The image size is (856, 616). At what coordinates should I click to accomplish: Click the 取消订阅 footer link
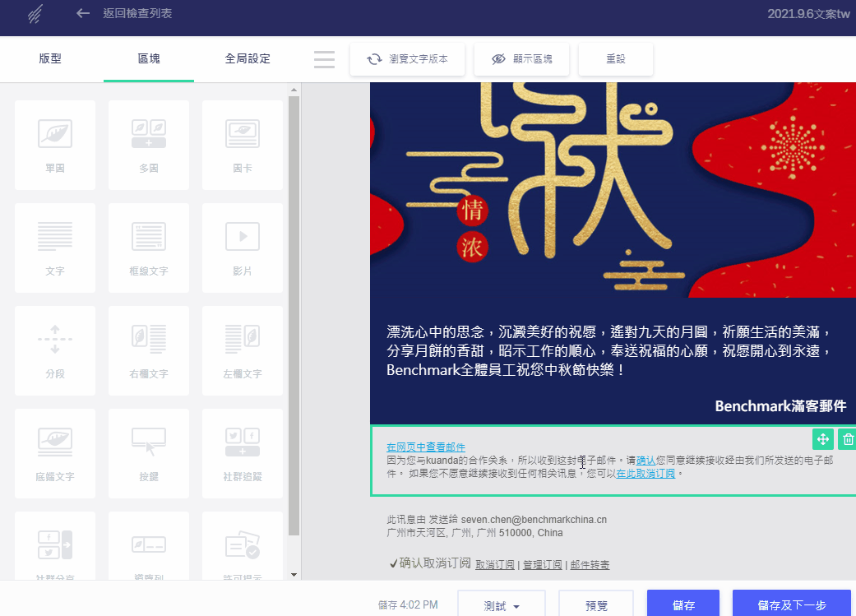494,565
